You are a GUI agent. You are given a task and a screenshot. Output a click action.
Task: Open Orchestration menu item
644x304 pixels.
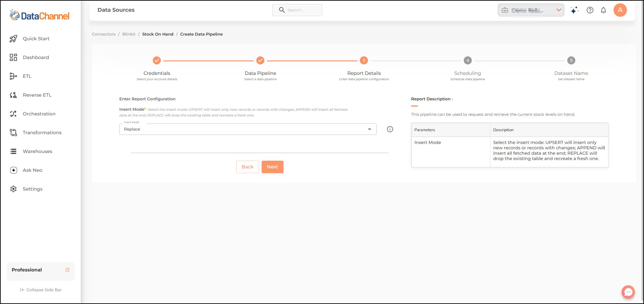click(39, 114)
